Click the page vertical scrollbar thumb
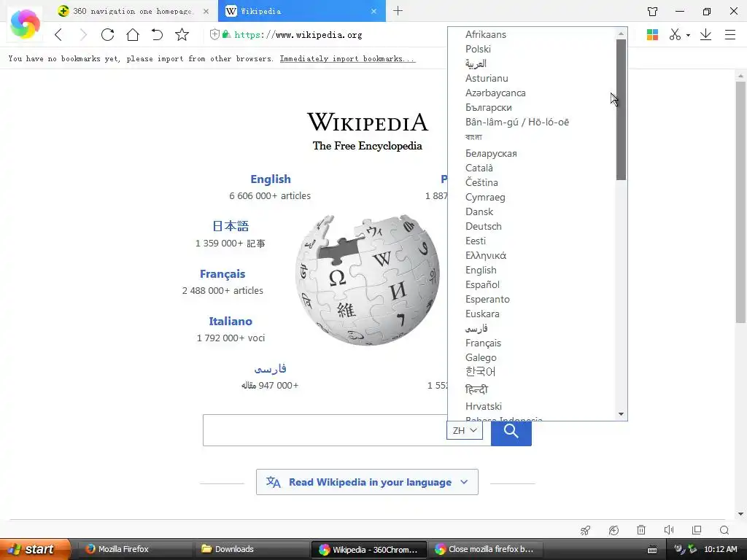Screen dimensions: 747x560 point(740,203)
